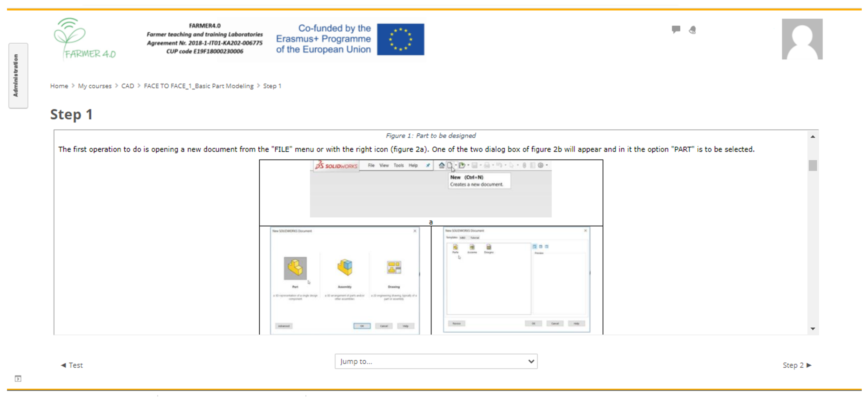Click the small panel toggle icon bottom-left

tap(18, 378)
